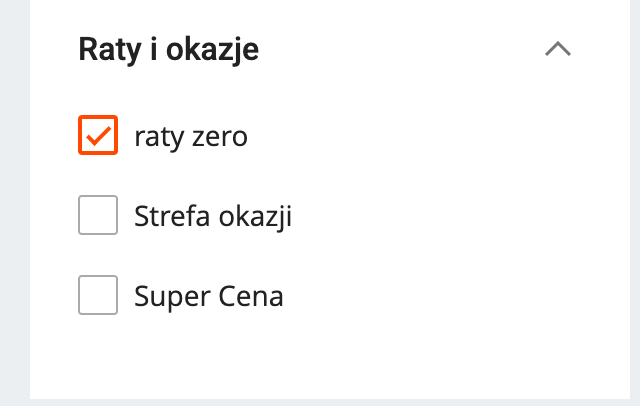Image resolution: width=640 pixels, height=406 pixels.
Task: Collapse the Raty i okazje section chevron
Action: click(x=557, y=49)
